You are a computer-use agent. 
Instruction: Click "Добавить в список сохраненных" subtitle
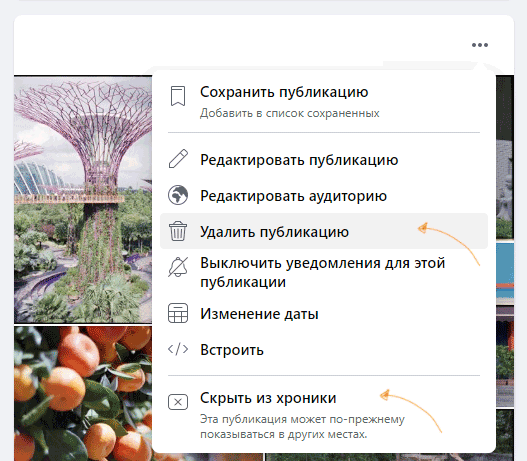click(290, 114)
